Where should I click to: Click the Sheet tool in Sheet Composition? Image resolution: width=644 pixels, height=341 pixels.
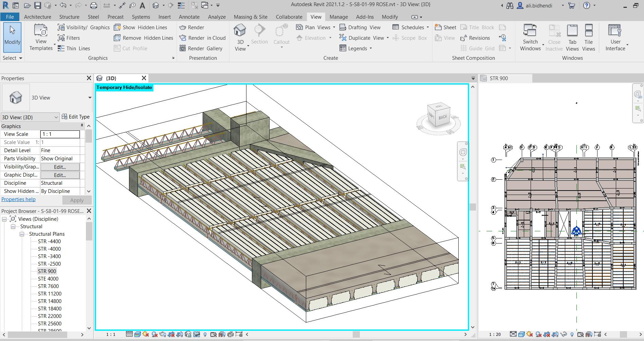click(445, 28)
